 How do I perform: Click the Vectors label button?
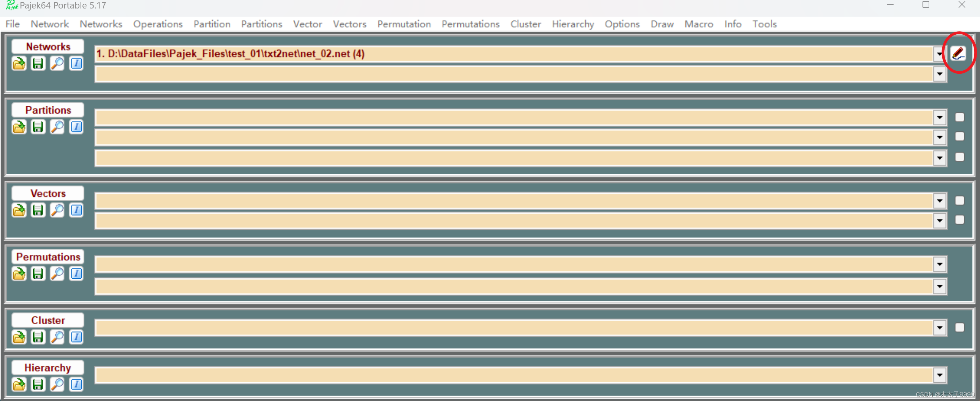[x=48, y=193]
